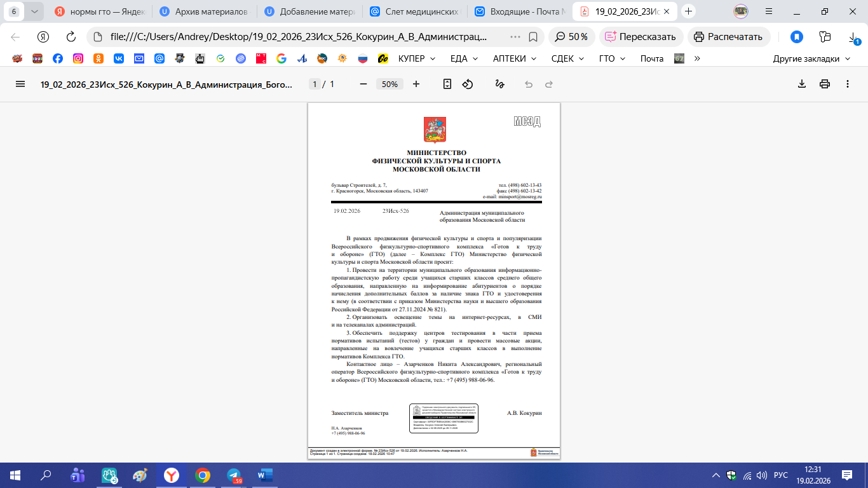
Task: Open the PDF viewer three-dot more menu
Action: (848, 84)
